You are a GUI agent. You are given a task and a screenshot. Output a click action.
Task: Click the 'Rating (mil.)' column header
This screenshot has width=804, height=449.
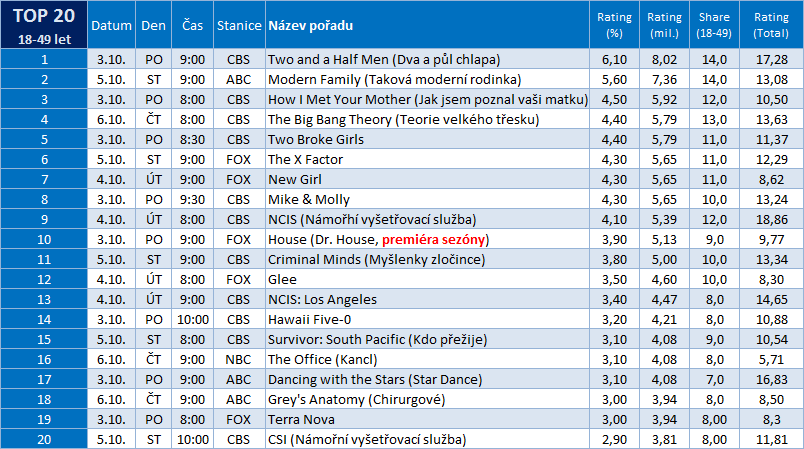[664, 24]
